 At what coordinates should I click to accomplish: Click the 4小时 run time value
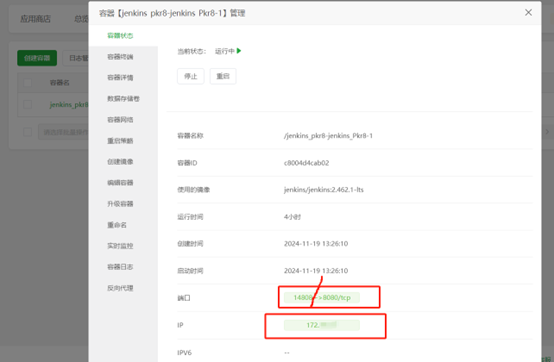[x=292, y=217]
